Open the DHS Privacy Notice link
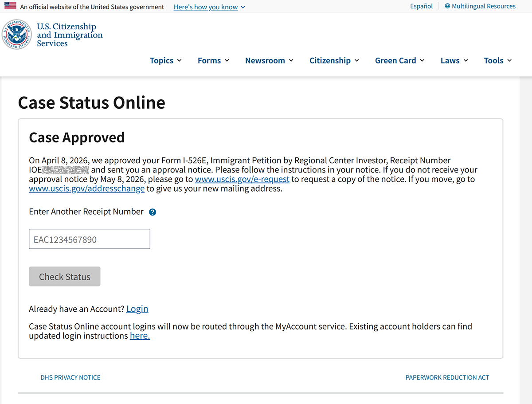Viewport: 532px width, 404px height. [70, 377]
